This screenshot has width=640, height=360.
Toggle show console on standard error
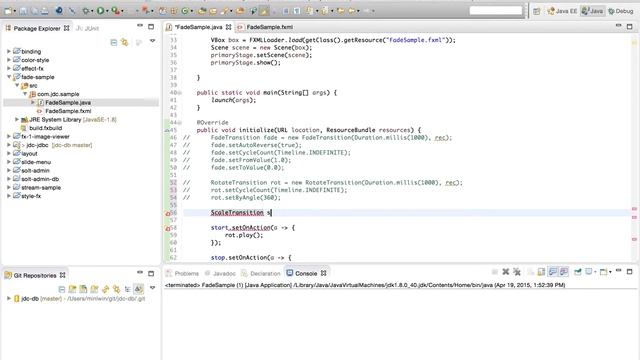(x=564, y=272)
